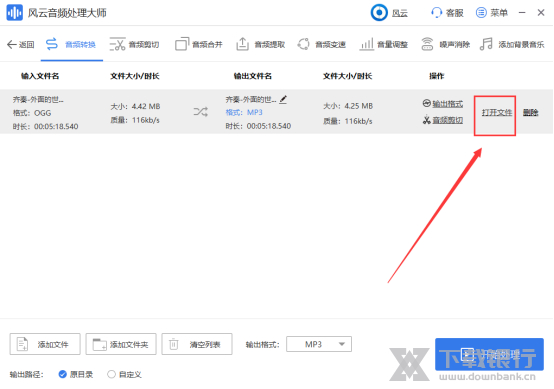This screenshot has height=389, width=554.
Task: Click the 大小: 4.42 MB input size
Action: [x=135, y=106]
